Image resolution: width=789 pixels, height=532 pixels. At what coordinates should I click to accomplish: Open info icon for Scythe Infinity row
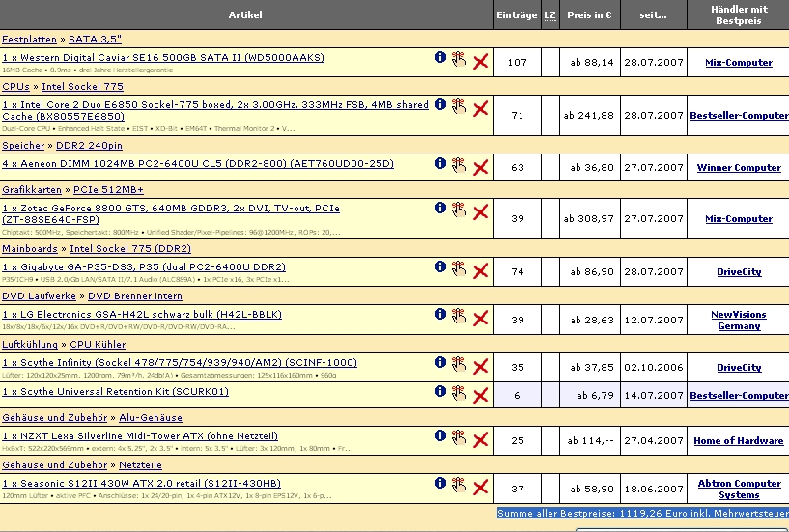(440, 362)
